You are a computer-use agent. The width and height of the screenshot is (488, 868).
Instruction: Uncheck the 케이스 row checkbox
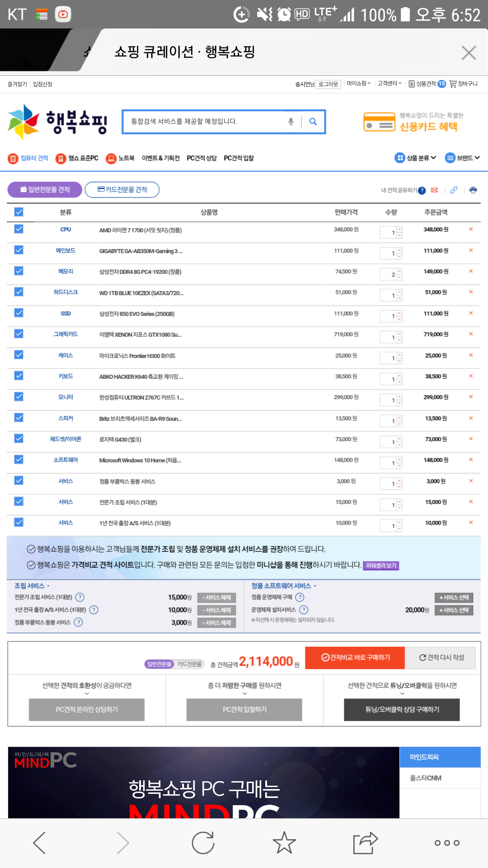pyautogui.click(x=19, y=354)
